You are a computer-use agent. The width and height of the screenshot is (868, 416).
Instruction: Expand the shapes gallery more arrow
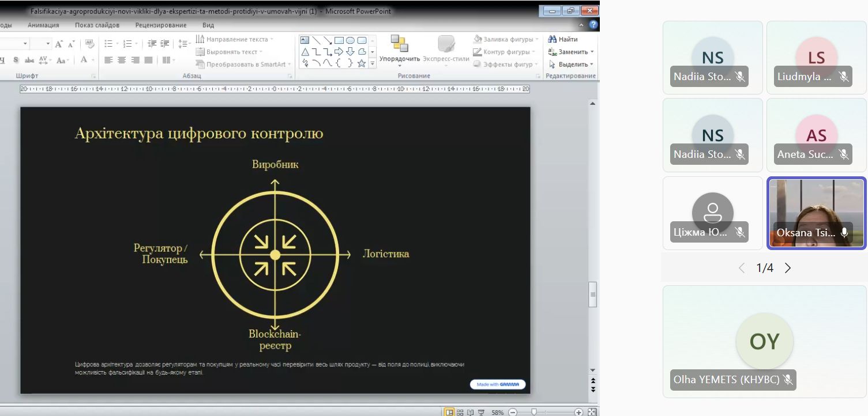(372, 64)
